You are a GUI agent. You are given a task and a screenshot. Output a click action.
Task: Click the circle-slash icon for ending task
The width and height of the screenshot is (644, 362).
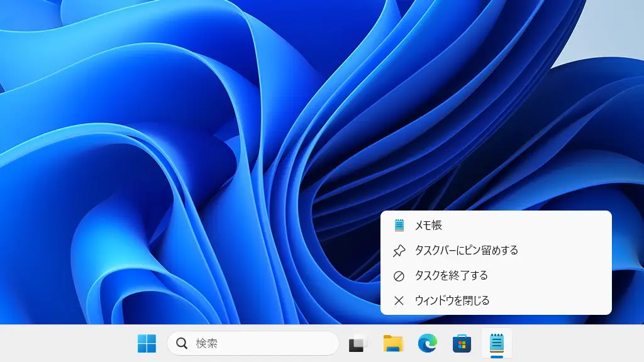(x=399, y=276)
